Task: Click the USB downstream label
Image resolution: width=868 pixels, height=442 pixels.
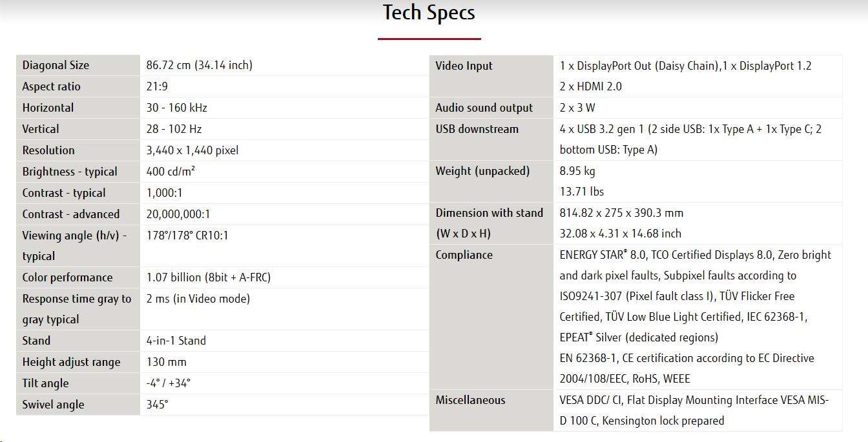Action: pyautogui.click(x=477, y=129)
